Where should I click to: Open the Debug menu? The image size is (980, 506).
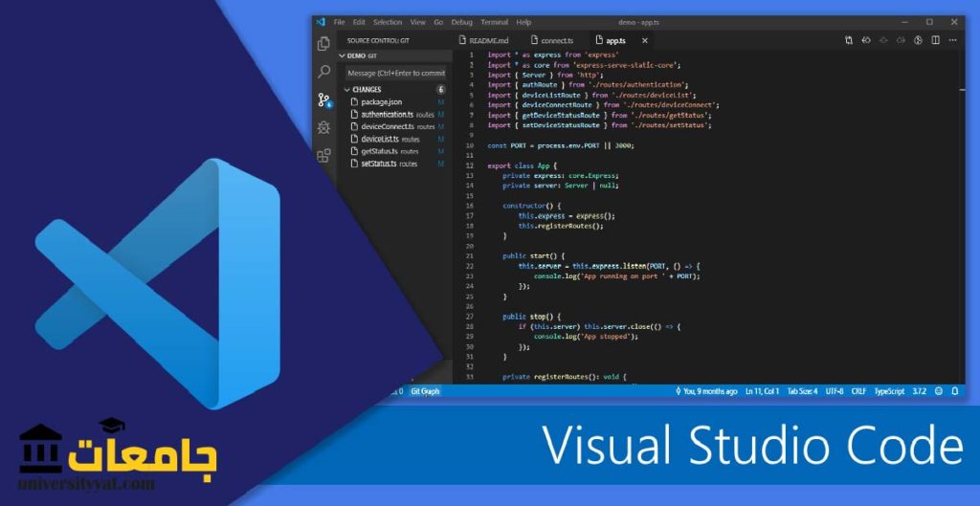462,22
